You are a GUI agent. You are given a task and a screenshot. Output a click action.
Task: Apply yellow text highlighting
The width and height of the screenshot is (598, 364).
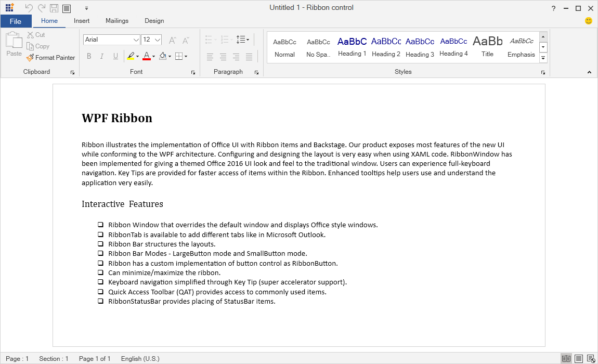131,56
